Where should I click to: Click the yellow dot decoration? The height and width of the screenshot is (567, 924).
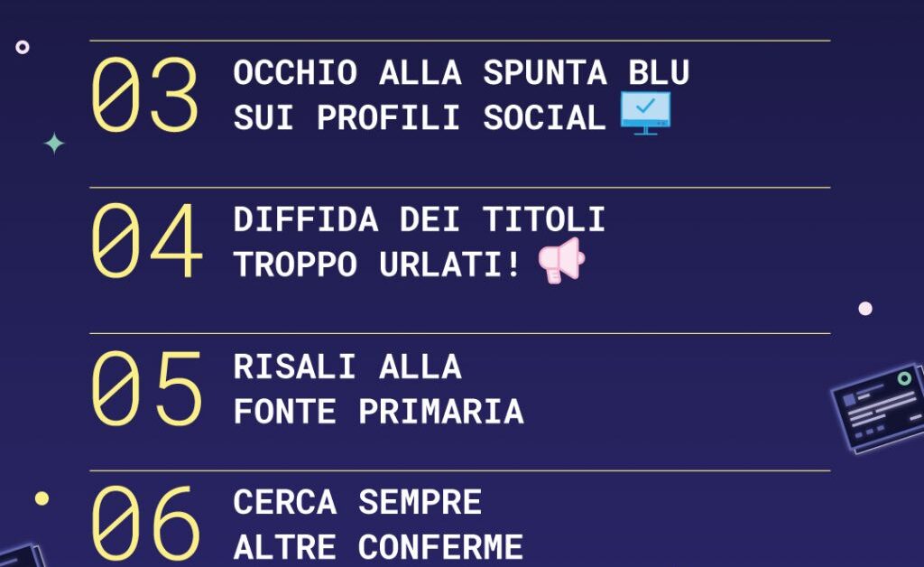point(42,498)
